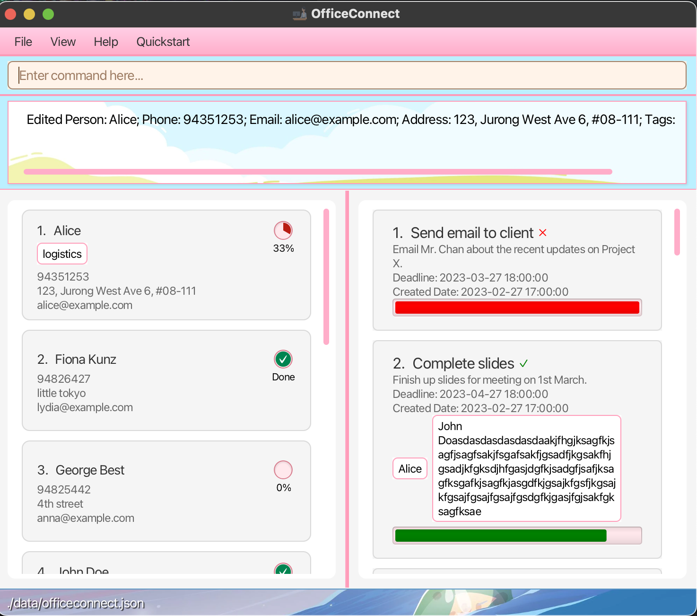
Task: Click George Best's 0% progress circle
Action: pyautogui.click(x=283, y=470)
